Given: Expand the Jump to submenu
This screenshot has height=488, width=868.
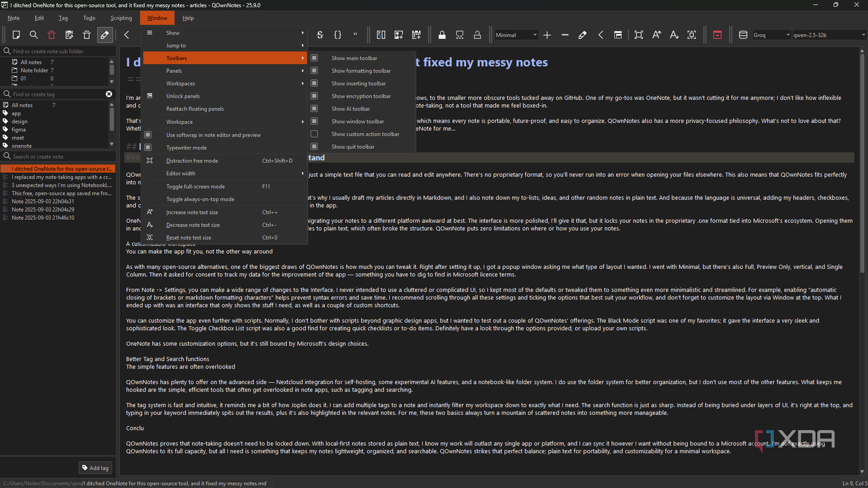Looking at the screenshot, I should pyautogui.click(x=225, y=45).
